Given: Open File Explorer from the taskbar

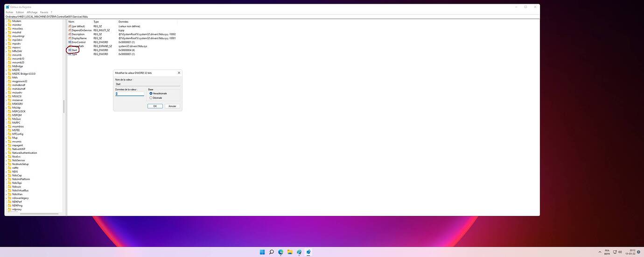Looking at the screenshot, I should coord(290,252).
